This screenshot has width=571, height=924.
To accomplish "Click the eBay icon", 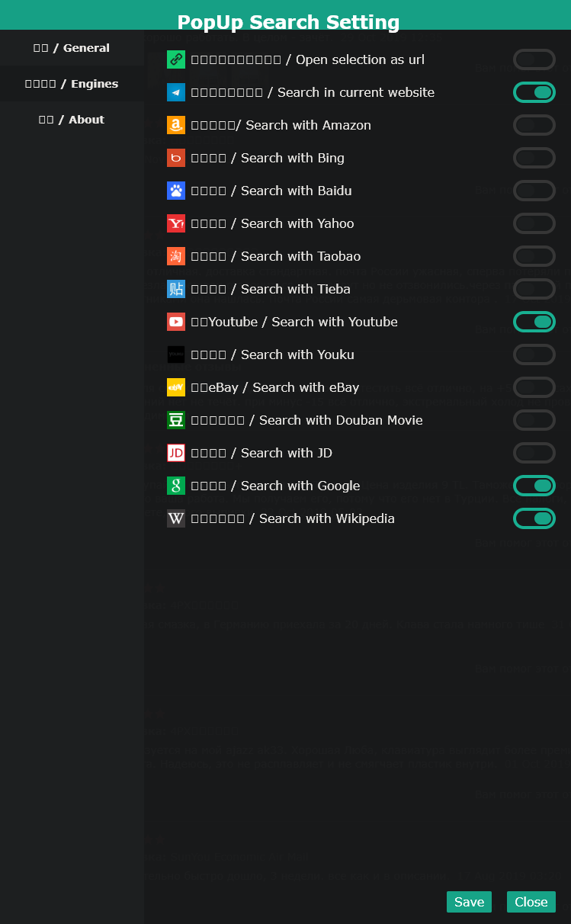I will coord(176,387).
